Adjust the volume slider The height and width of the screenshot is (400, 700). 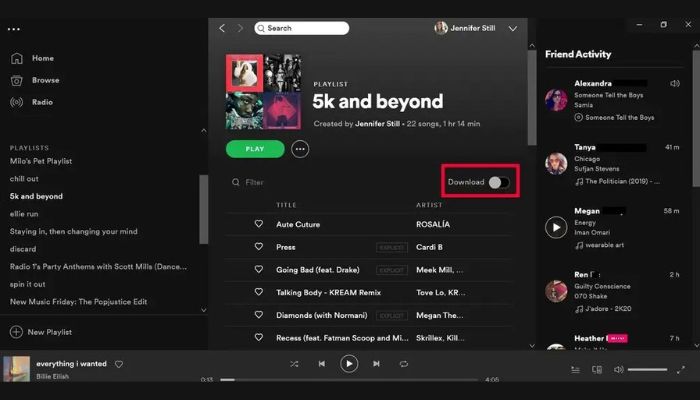click(647, 370)
